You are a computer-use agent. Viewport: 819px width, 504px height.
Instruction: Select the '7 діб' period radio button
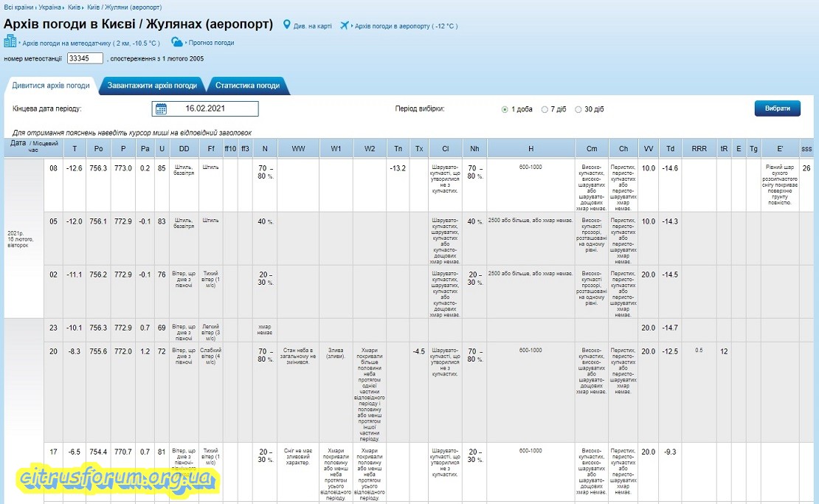(x=545, y=109)
